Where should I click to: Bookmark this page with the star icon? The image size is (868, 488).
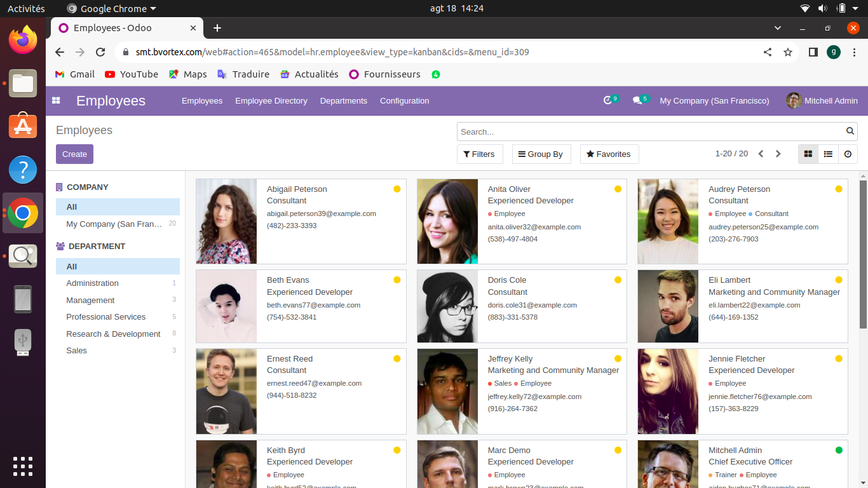point(788,52)
